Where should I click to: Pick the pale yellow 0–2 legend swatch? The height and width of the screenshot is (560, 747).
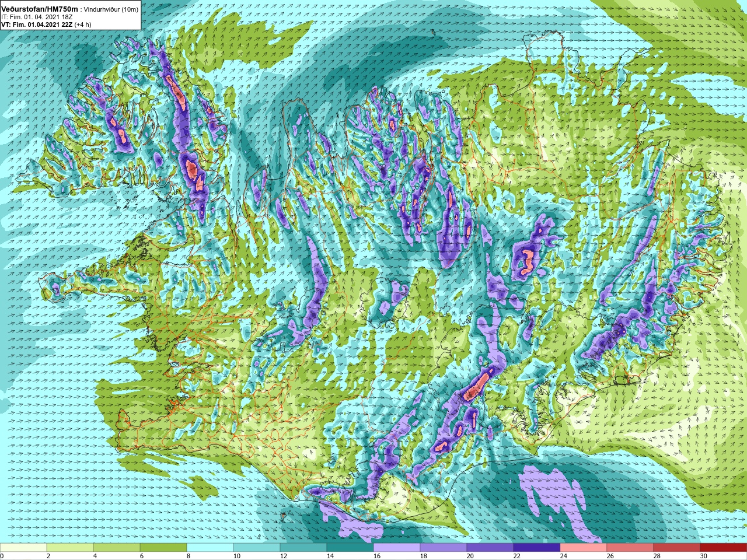pyautogui.click(x=23, y=548)
